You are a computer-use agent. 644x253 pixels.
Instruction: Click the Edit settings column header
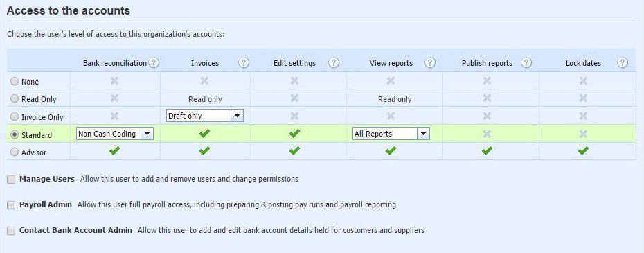coord(294,63)
